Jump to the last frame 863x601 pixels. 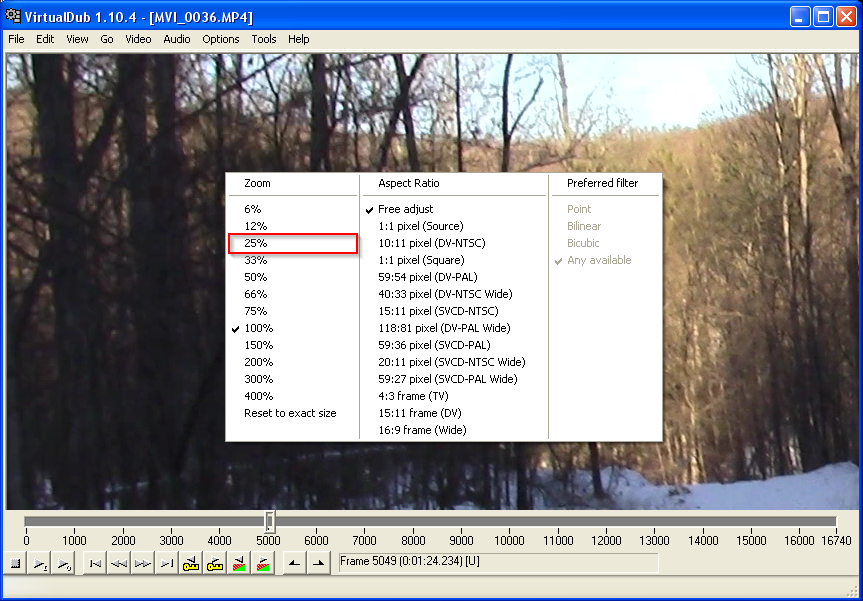tap(167, 563)
